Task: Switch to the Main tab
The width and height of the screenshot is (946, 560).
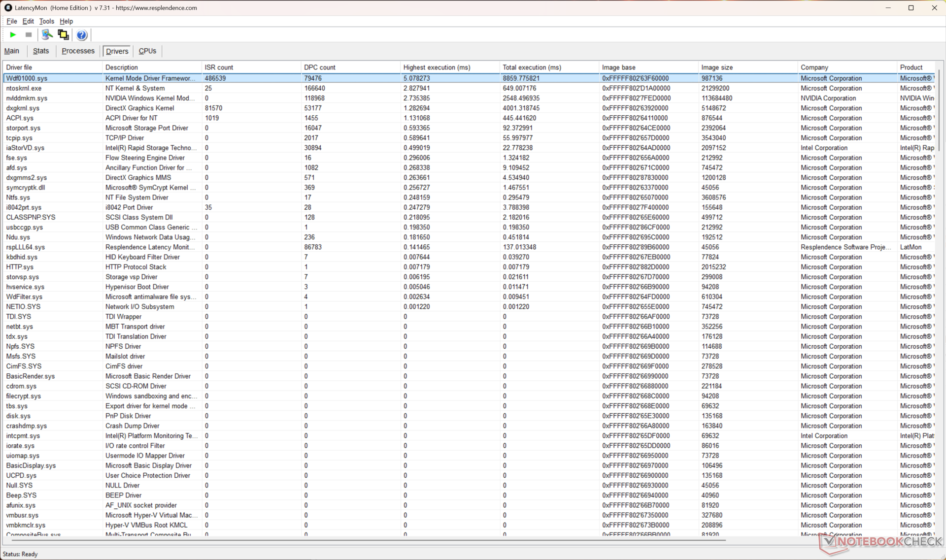Action: pyautogui.click(x=12, y=51)
